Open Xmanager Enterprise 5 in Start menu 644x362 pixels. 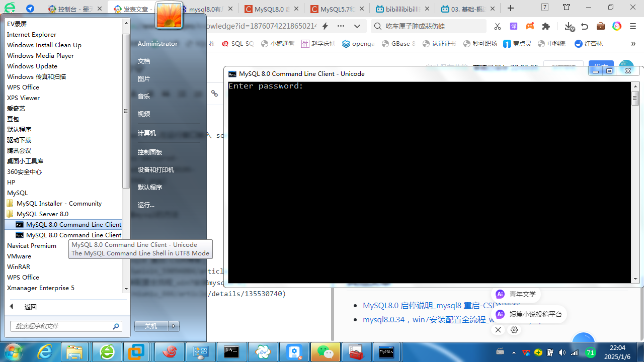tap(41, 288)
